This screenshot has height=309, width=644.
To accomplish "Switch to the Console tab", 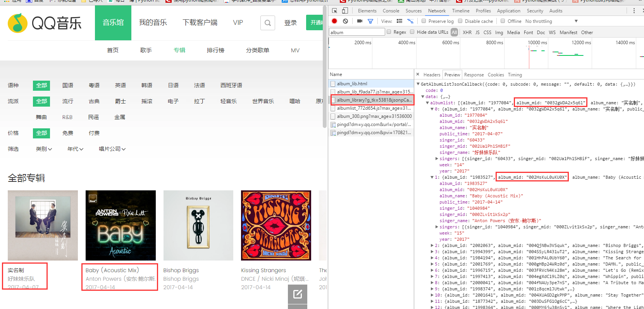I will pos(391,11).
